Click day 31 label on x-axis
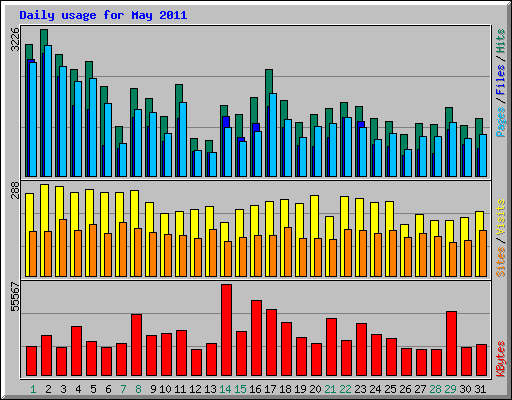512x400 pixels. coord(480,389)
